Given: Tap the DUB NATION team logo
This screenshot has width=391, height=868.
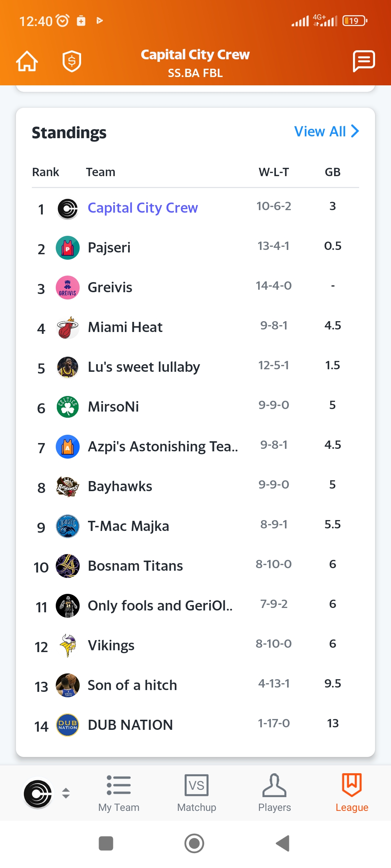Looking at the screenshot, I should coord(68,725).
